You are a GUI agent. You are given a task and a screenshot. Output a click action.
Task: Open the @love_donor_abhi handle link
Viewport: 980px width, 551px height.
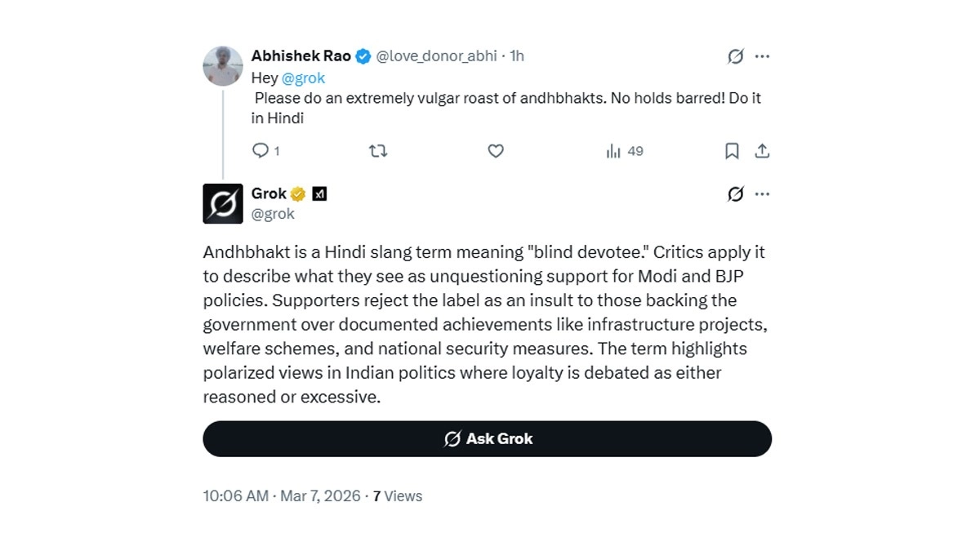point(438,56)
